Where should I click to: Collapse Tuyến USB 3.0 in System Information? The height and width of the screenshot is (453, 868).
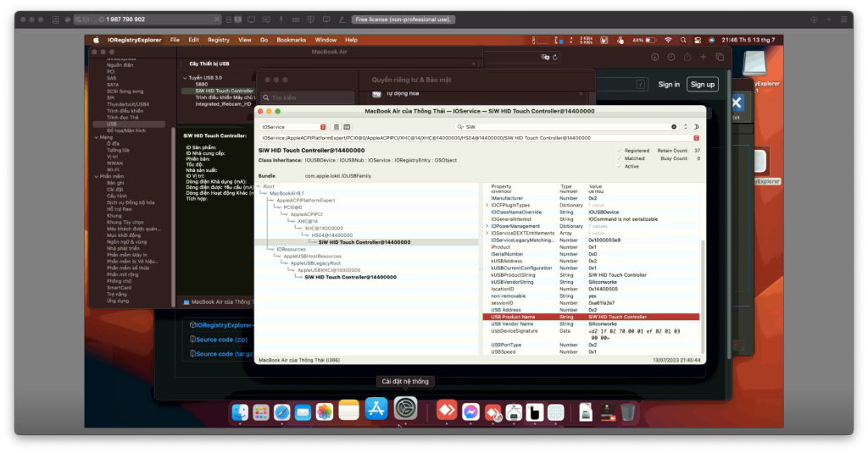click(185, 78)
